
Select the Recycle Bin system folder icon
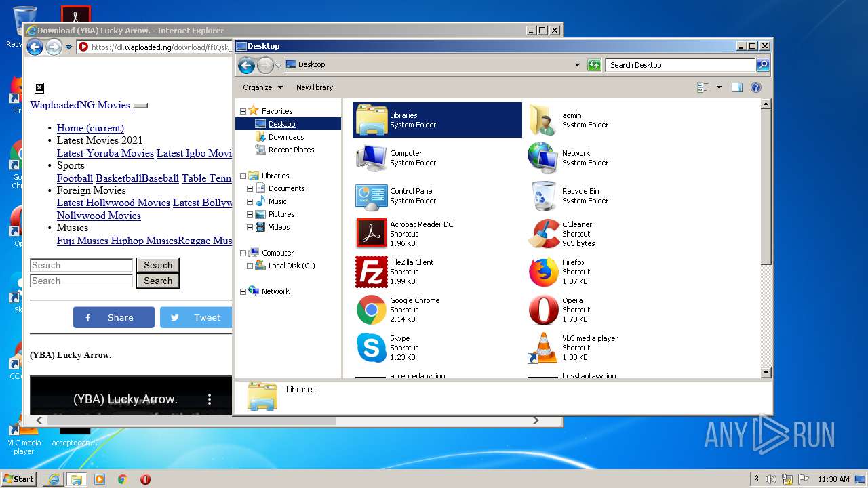tap(543, 196)
